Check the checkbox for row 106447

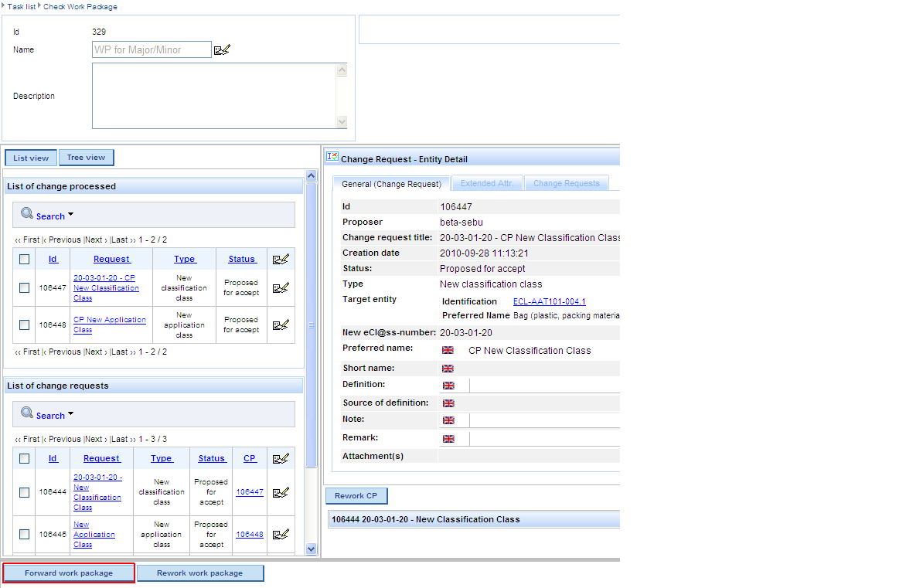(25, 288)
